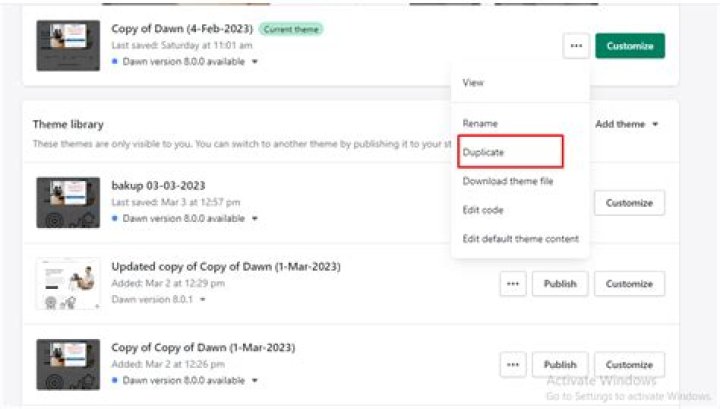This screenshot has width=720, height=409.
Task: Customize the bakup 03-03-2023 theme
Action: [x=629, y=203]
